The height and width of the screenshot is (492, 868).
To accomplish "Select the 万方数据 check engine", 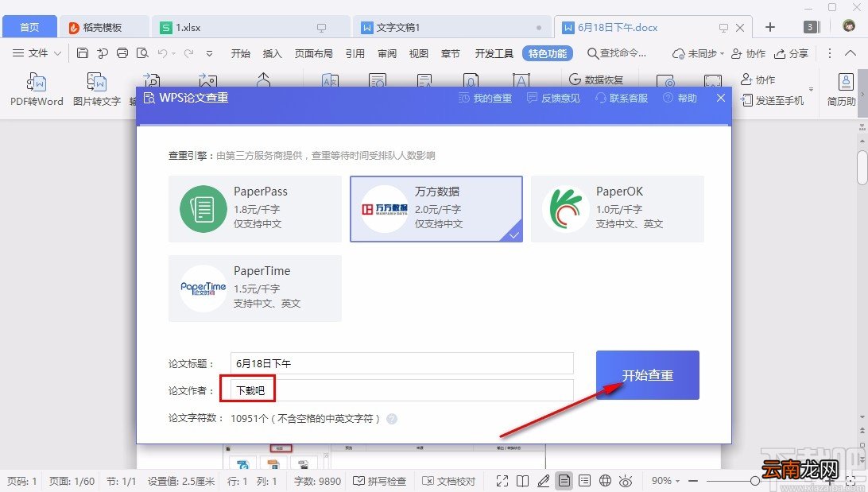I will click(x=436, y=209).
